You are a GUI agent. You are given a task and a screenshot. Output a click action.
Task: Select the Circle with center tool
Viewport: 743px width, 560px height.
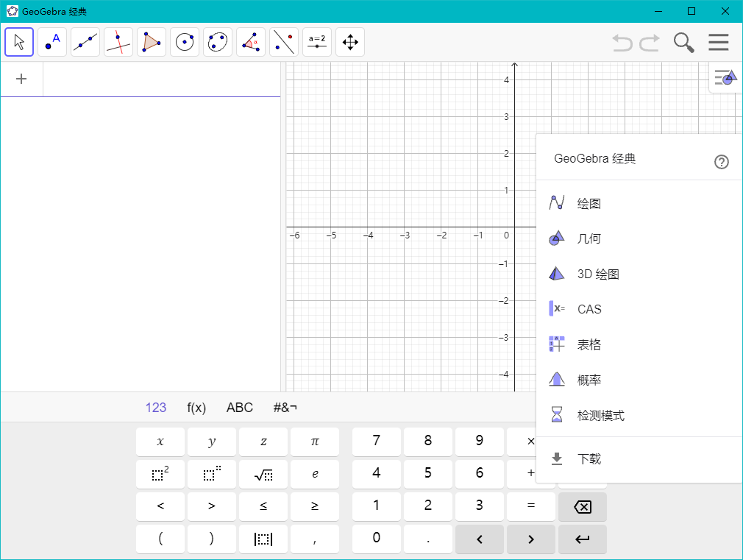(x=185, y=42)
